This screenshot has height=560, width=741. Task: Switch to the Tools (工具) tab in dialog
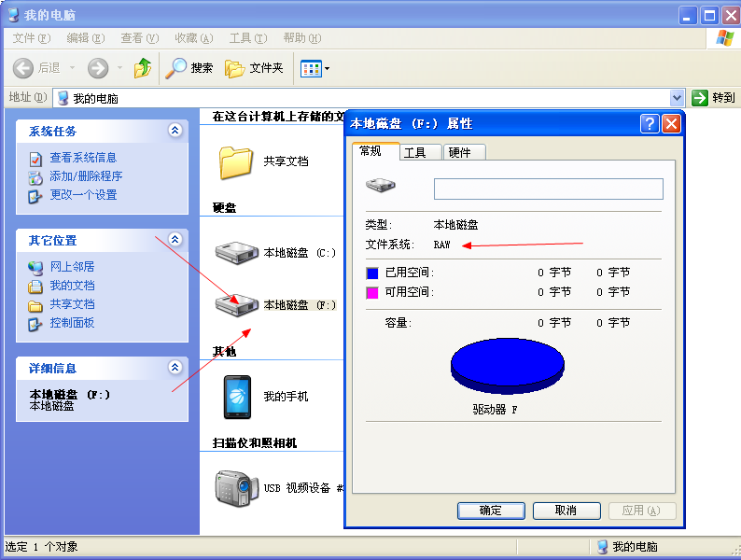[x=421, y=153]
